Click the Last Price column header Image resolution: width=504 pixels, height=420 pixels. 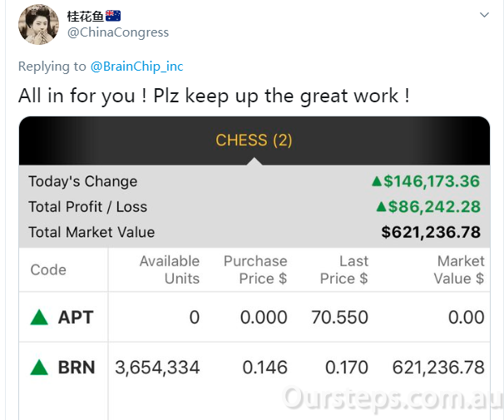coord(344,270)
